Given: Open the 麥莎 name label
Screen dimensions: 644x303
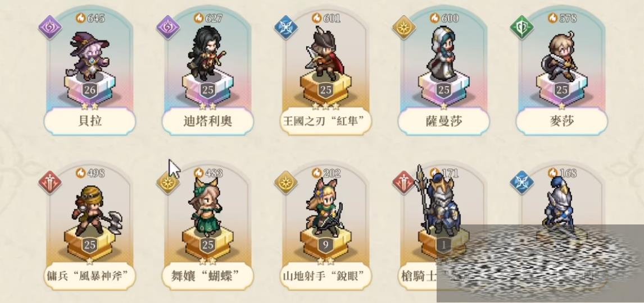Looking at the screenshot, I should (x=561, y=121).
